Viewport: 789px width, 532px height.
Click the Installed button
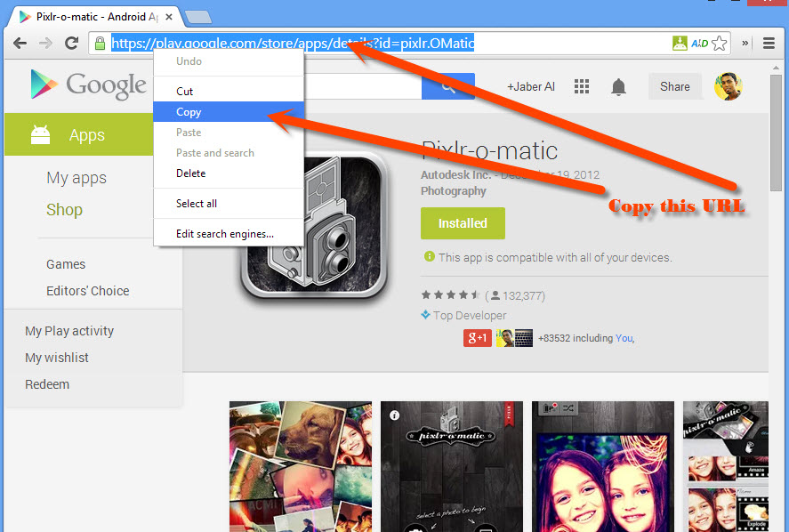(463, 223)
